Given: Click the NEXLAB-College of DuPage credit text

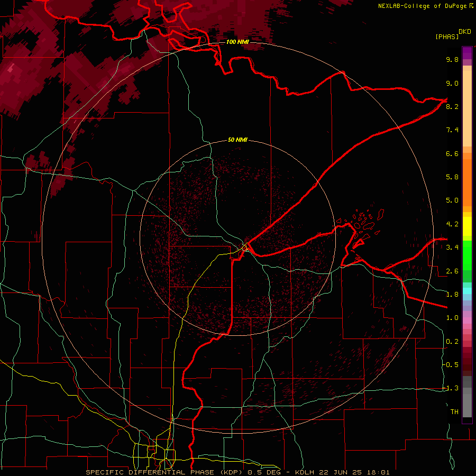Looking at the screenshot, I should [422, 6].
